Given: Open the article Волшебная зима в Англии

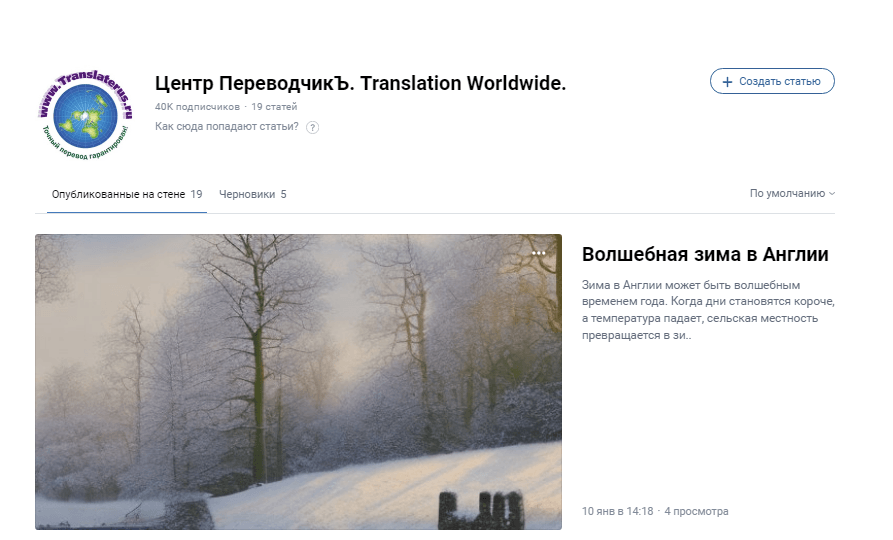Looking at the screenshot, I should [x=705, y=254].
